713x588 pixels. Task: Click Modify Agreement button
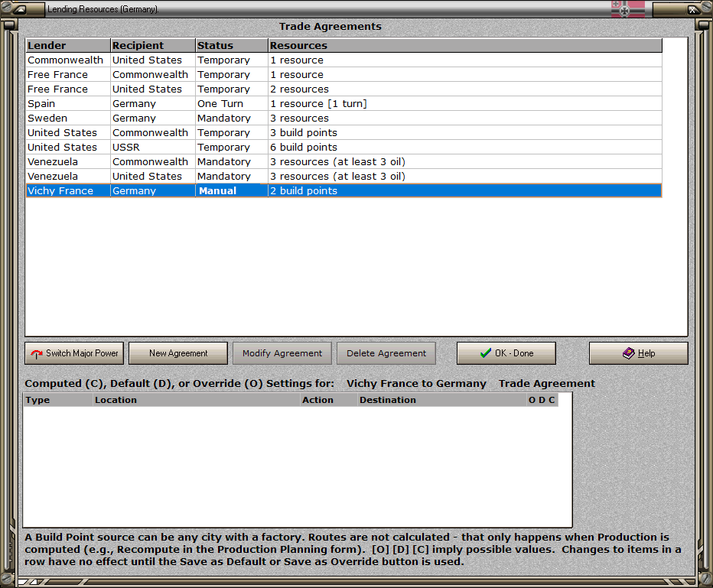(x=282, y=353)
